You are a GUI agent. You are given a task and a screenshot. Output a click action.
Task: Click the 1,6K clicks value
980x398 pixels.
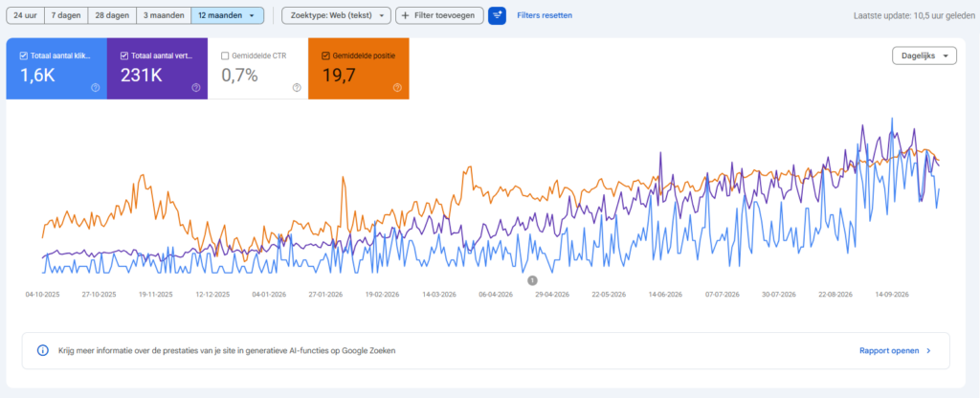coord(36,75)
